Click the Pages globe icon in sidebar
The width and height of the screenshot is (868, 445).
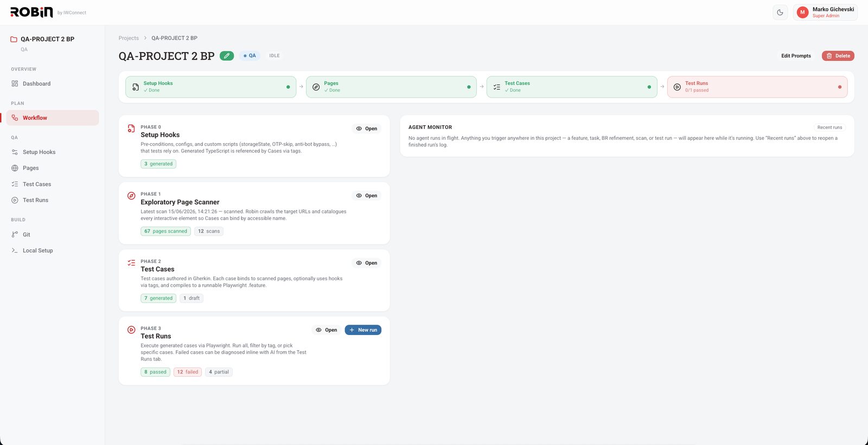[x=15, y=168]
